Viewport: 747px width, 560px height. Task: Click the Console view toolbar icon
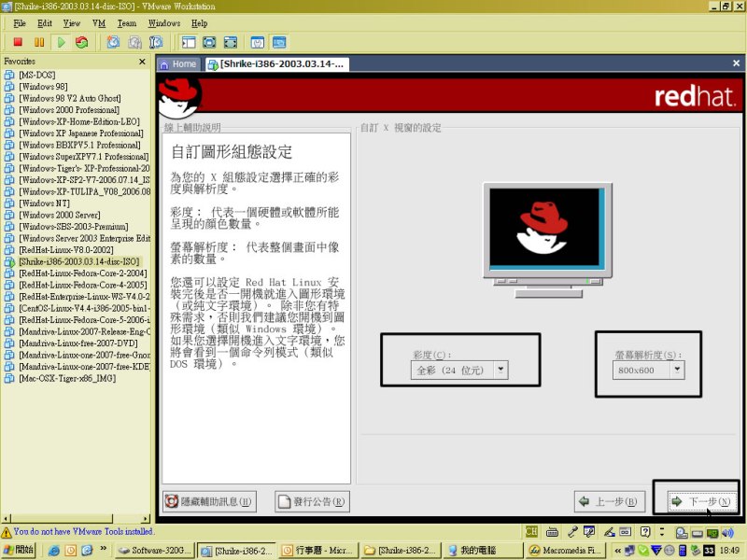[x=279, y=42]
